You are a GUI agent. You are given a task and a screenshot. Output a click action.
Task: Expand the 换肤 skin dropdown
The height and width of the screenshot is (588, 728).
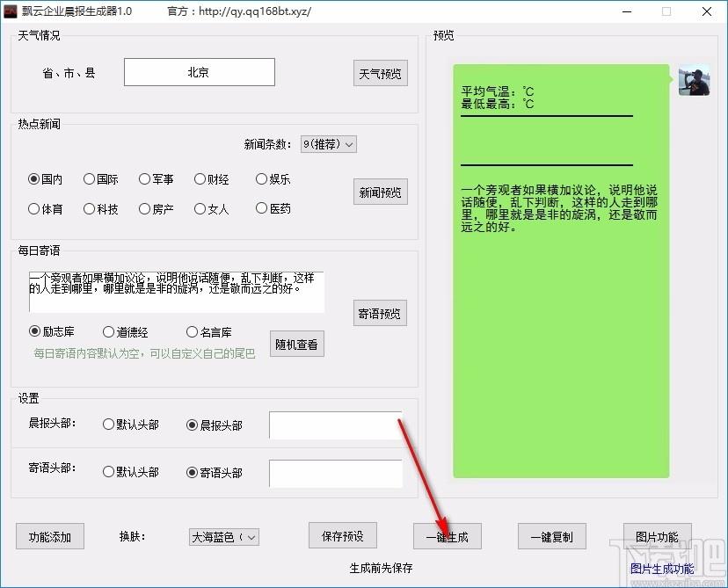click(224, 537)
